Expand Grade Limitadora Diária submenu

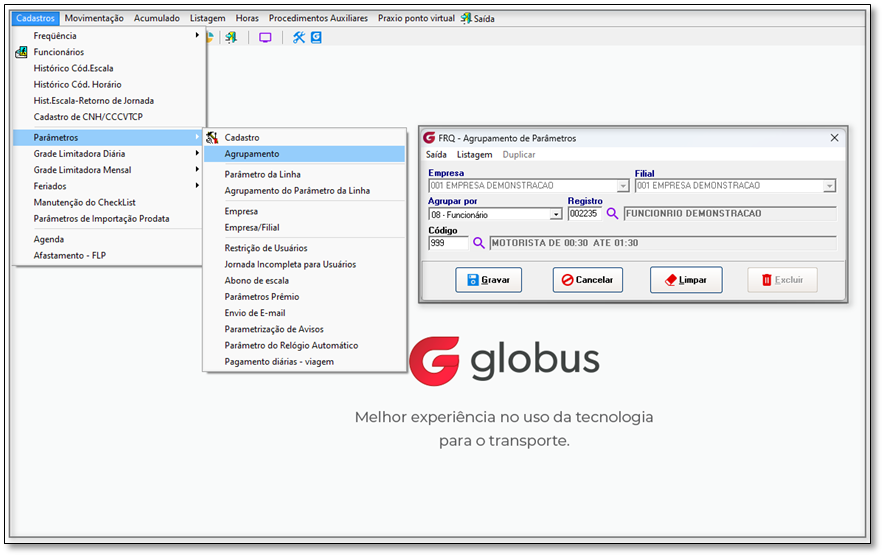[x=108, y=153]
